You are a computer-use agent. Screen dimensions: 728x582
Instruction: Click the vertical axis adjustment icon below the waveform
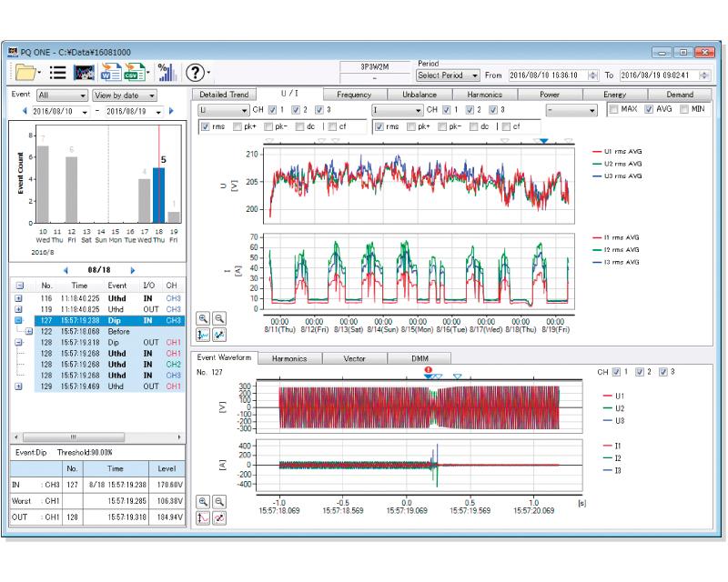point(203,517)
